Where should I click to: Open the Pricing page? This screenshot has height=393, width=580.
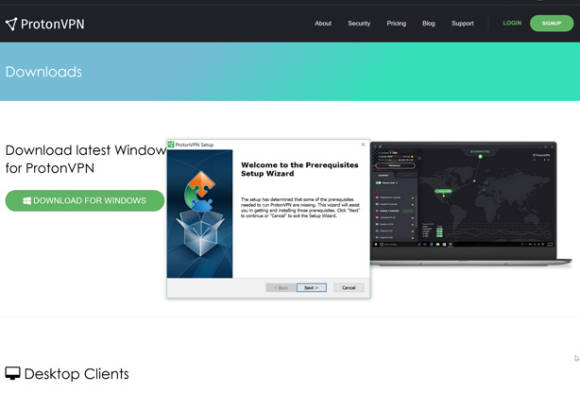click(396, 23)
